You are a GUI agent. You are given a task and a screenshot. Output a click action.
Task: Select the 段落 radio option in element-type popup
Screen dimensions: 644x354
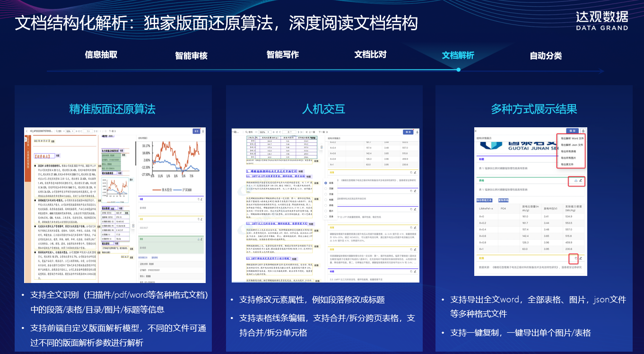[x=326, y=182]
